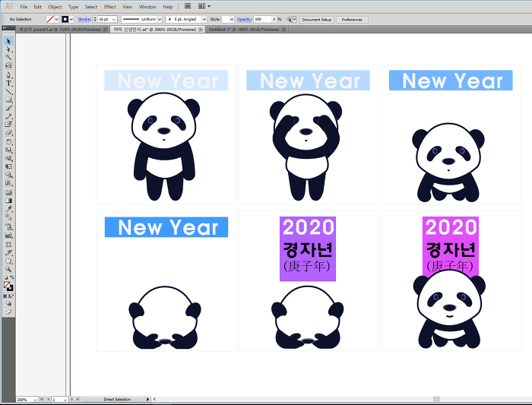This screenshot has width=532, height=405.
Task: Click the fill color swatch in the control bar
Action: [50, 19]
